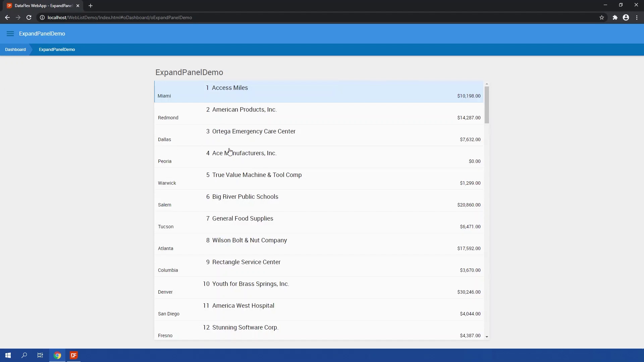Open Windows taskbar search
Image resolution: width=644 pixels, height=362 pixels.
click(24, 355)
